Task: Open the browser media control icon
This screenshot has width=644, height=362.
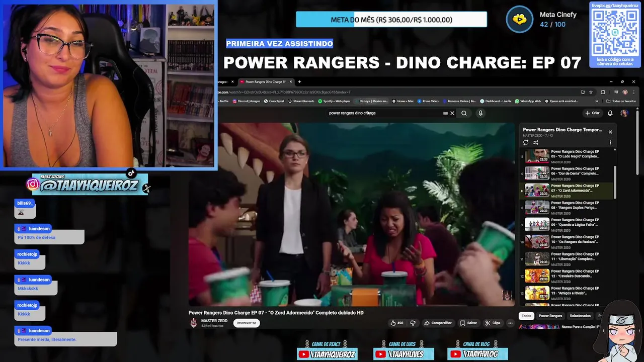Action: click(616, 92)
